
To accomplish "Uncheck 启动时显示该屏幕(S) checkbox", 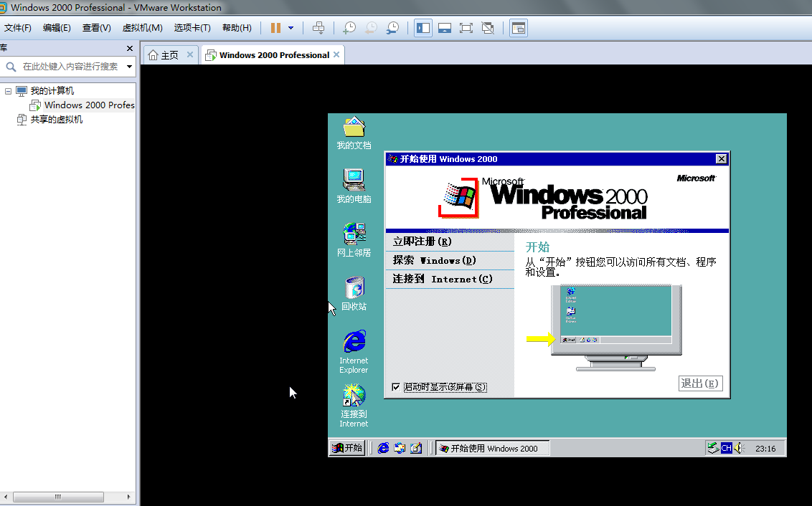I will pos(396,387).
